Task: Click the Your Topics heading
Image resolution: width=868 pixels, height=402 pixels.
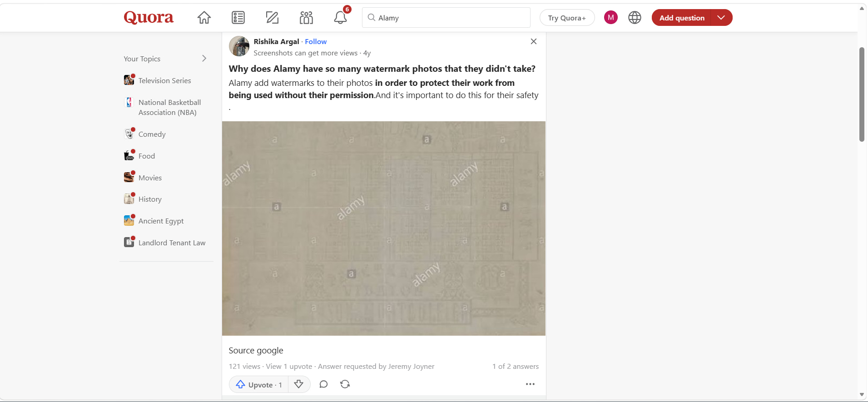Action: tap(142, 59)
